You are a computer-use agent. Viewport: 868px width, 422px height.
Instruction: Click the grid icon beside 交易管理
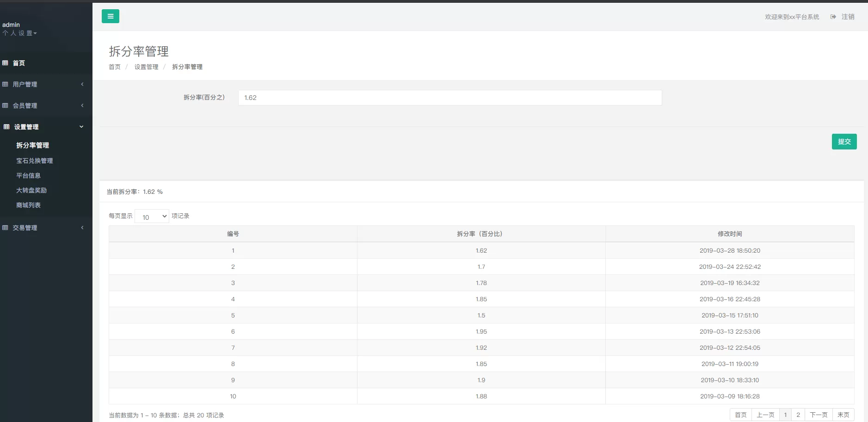coord(5,228)
